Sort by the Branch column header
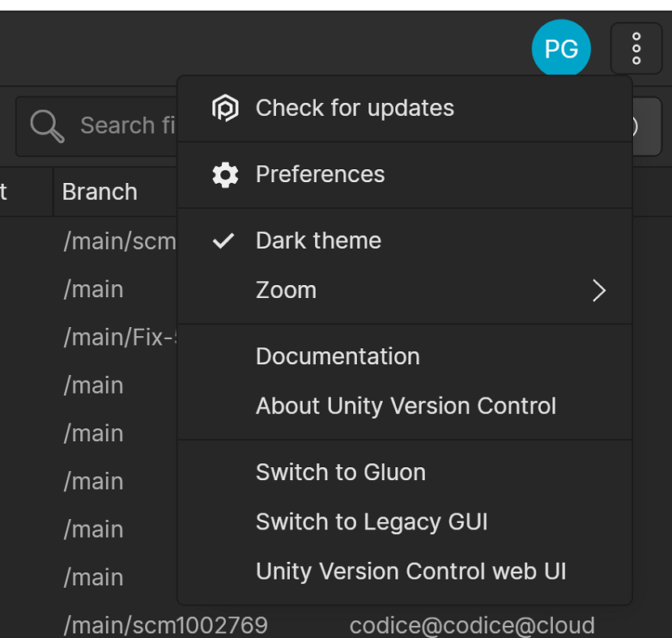This screenshot has width=672, height=638. 100,191
